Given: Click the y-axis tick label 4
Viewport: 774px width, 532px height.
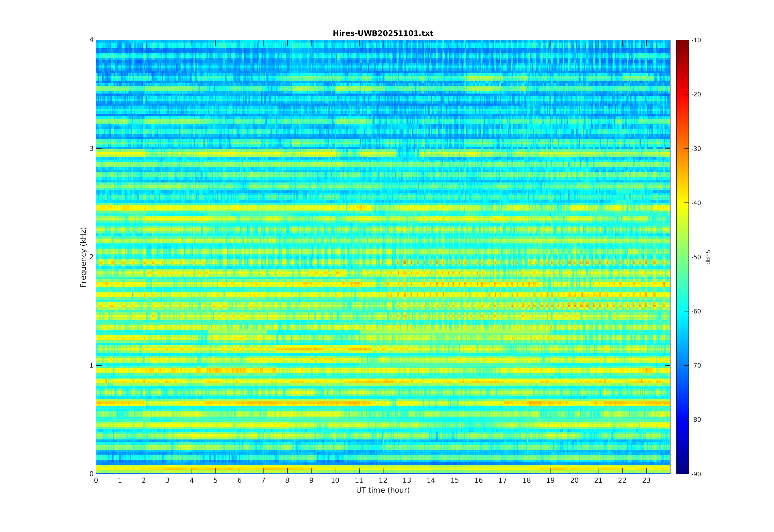Looking at the screenshot, I should [x=91, y=40].
